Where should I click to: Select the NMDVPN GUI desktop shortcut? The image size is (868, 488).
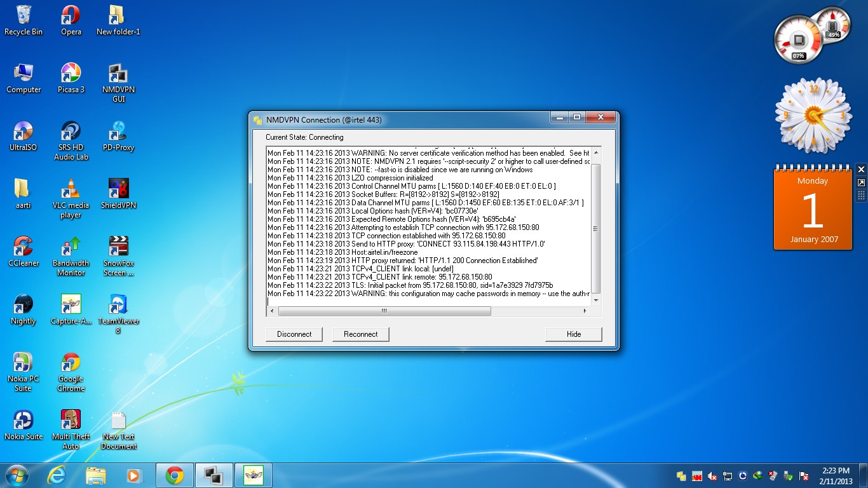pos(118,83)
